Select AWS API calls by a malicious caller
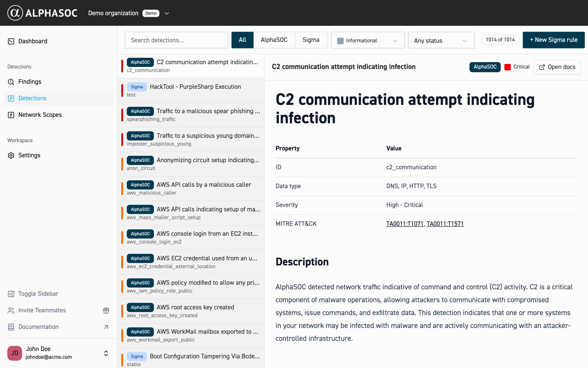 [191, 189]
